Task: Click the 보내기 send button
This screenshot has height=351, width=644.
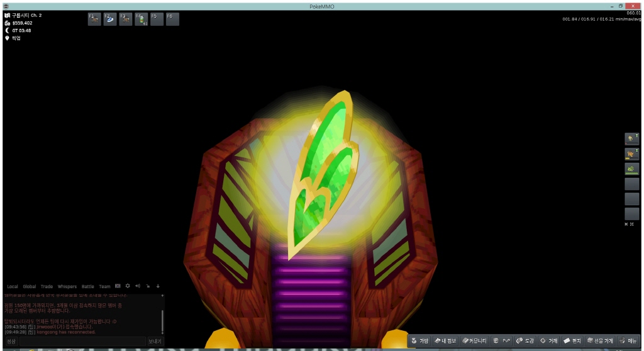Action: coord(155,341)
